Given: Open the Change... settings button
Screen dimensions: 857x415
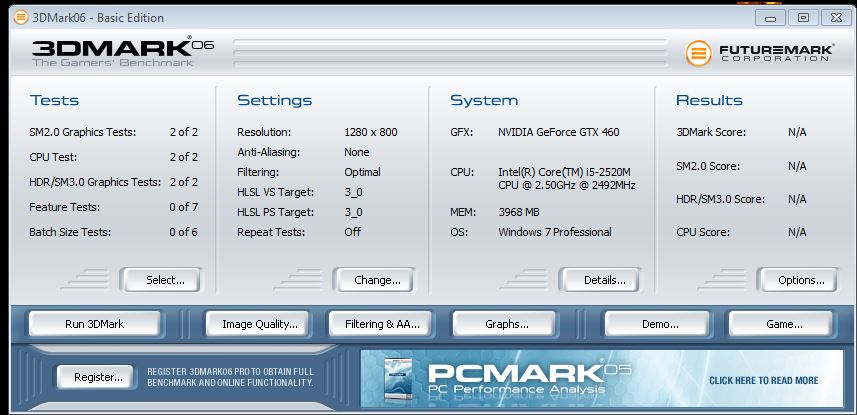Looking at the screenshot, I should [x=374, y=280].
